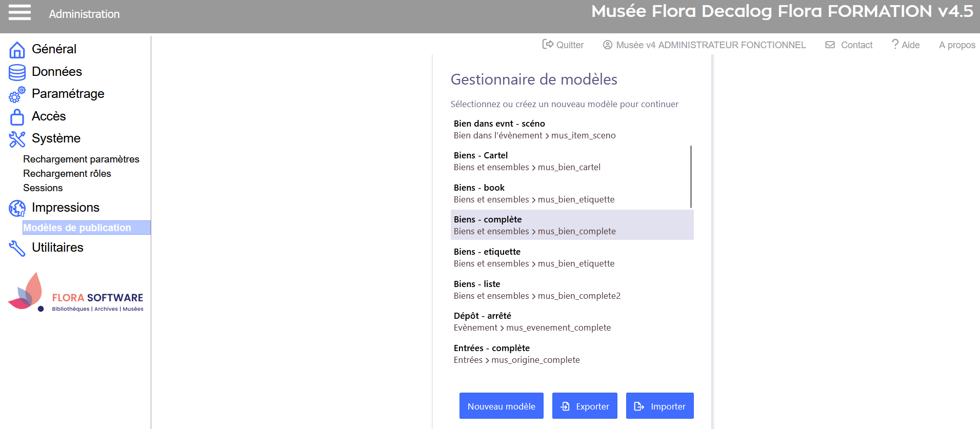Click the Système tools icon

[17, 139]
